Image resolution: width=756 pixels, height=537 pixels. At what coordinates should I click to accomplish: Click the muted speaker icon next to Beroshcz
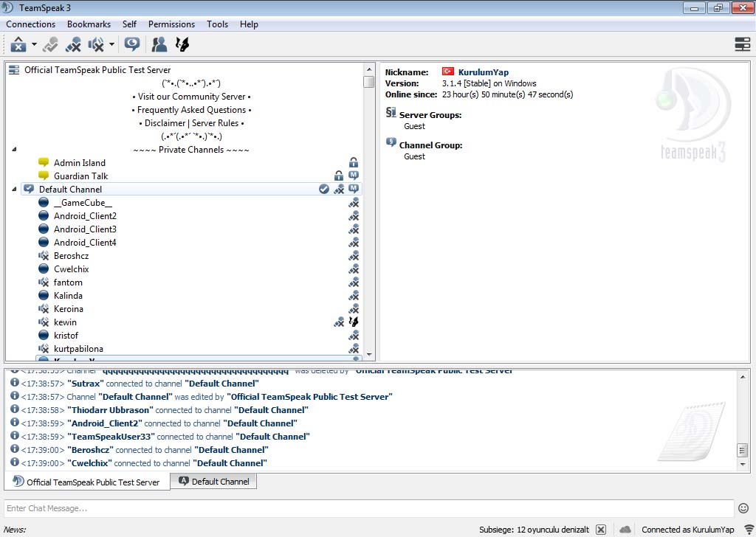(x=44, y=255)
